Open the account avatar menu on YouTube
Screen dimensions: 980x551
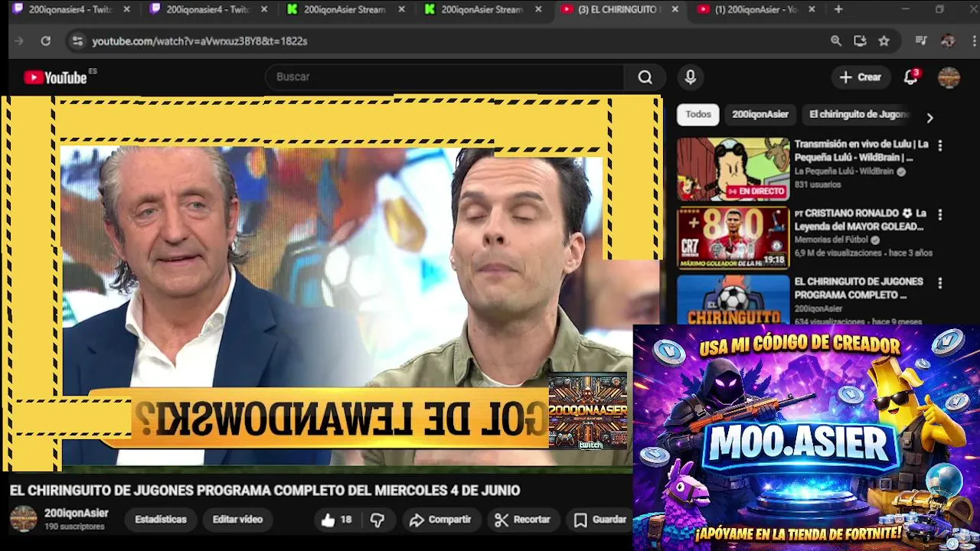click(x=949, y=77)
